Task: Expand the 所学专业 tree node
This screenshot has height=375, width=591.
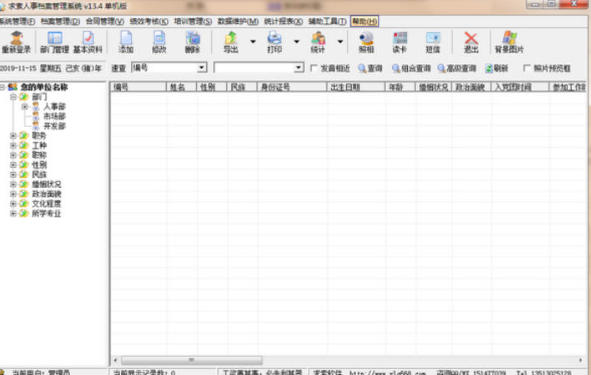Action: pos(13,214)
